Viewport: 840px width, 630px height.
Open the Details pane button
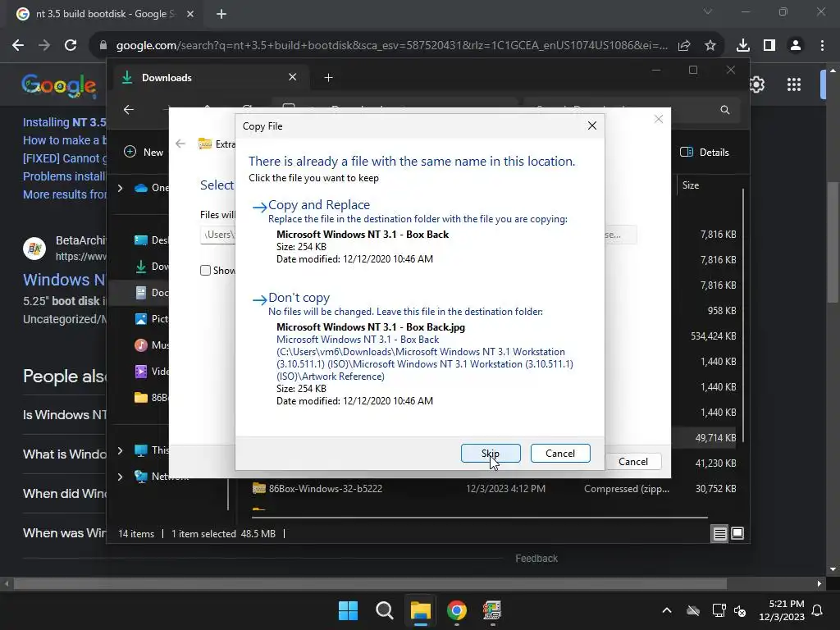click(x=705, y=152)
